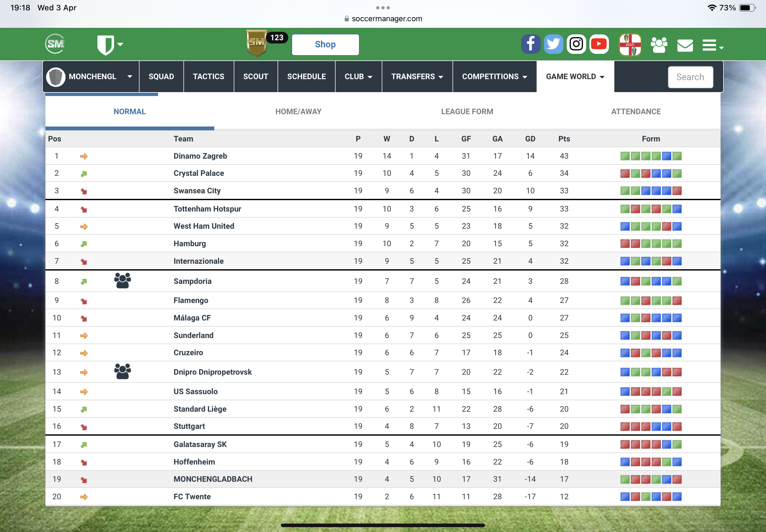The image size is (766, 532).
Task: Open the Squad menu item
Action: pos(161,77)
